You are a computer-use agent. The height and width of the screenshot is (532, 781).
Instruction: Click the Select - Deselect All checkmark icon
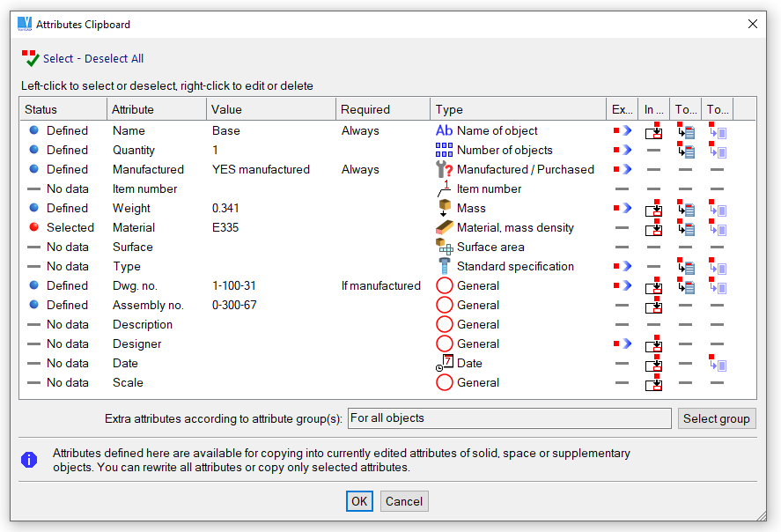pyautogui.click(x=31, y=58)
